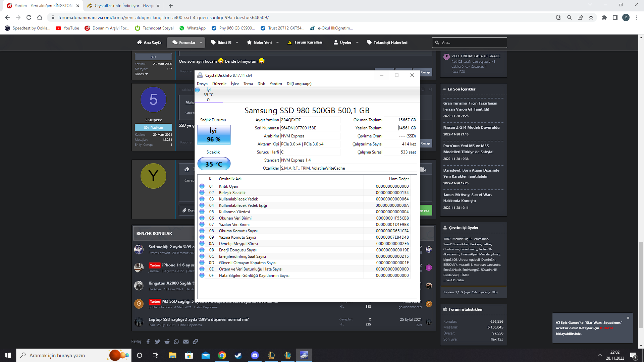Open the Disk menu in CrystalDiskInfo
Image resolution: width=644 pixels, height=362 pixels.
tap(261, 84)
